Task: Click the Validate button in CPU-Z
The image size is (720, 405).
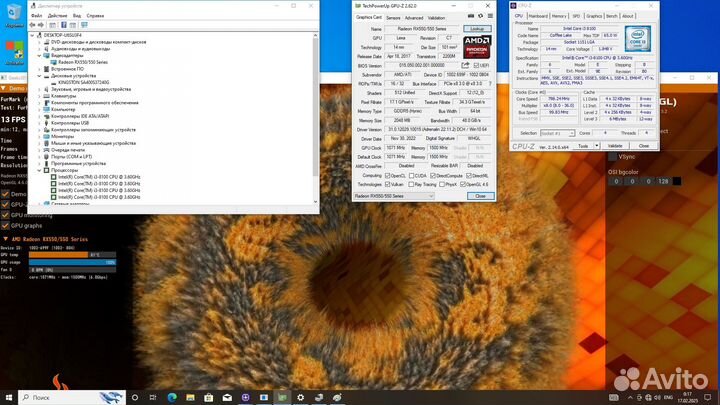Action: (616, 144)
